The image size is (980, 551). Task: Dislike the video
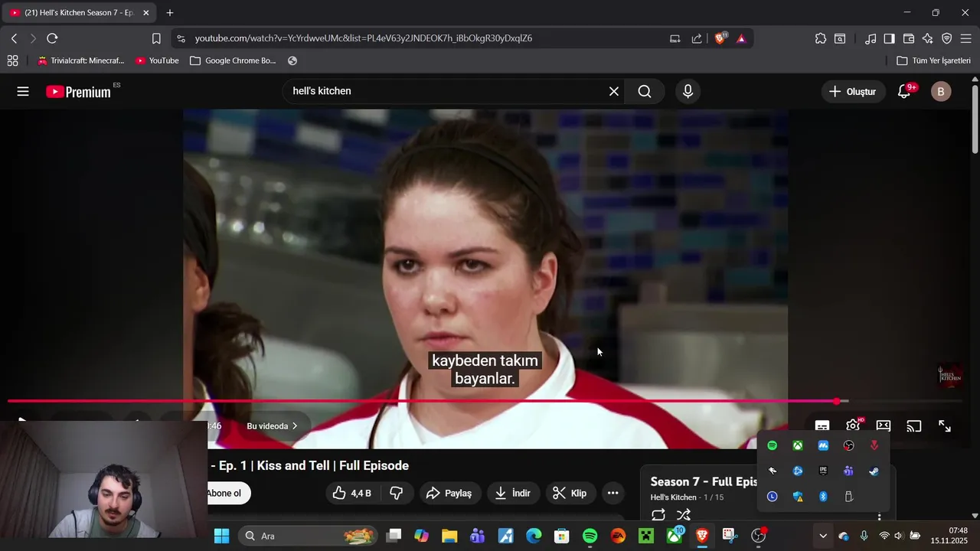tap(396, 494)
